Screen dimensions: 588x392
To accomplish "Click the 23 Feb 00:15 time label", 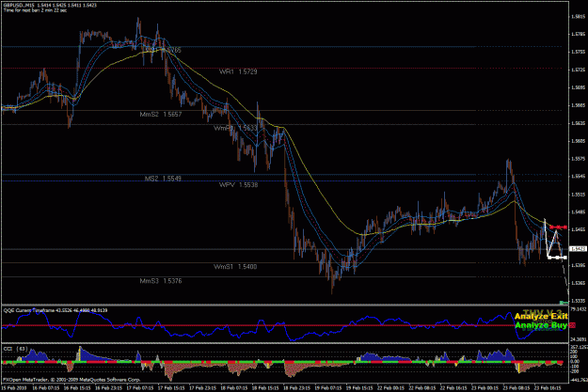I will pos(486,387).
